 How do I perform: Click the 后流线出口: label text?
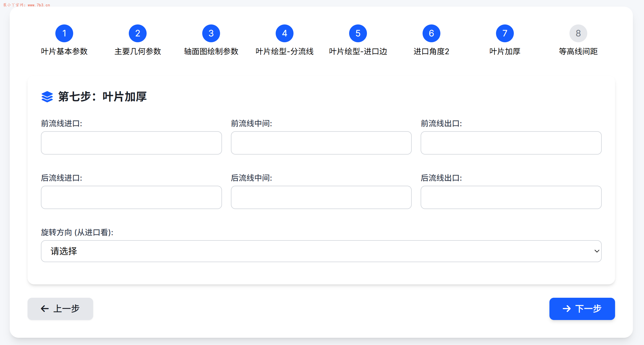tap(441, 178)
